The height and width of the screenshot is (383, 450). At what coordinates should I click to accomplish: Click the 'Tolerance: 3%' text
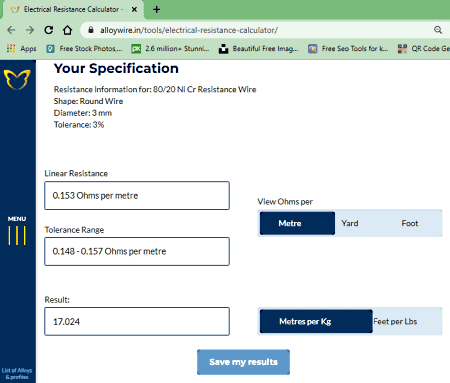pyautogui.click(x=79, y=125)
